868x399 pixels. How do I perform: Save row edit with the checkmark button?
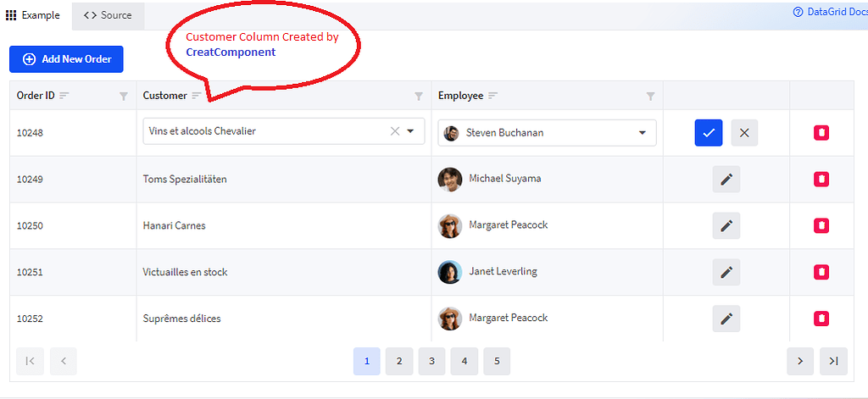pos(709,133)
